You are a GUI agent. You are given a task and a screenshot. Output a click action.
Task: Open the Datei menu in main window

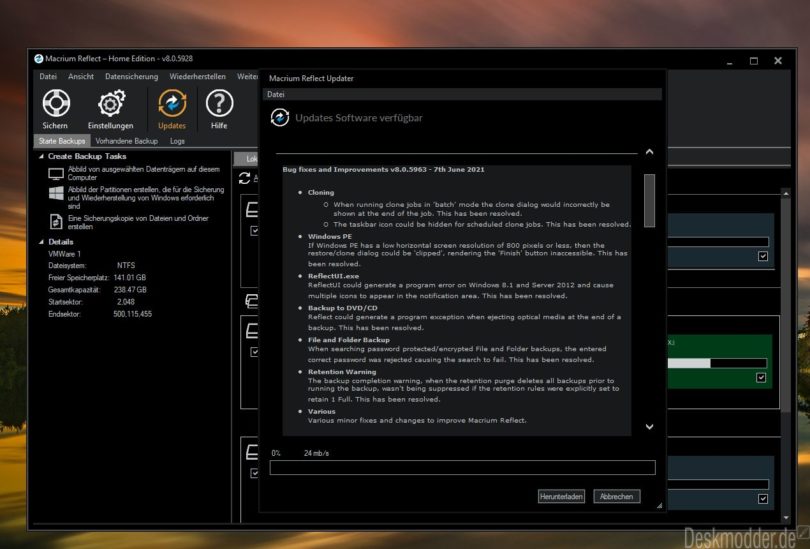point(48,76)
